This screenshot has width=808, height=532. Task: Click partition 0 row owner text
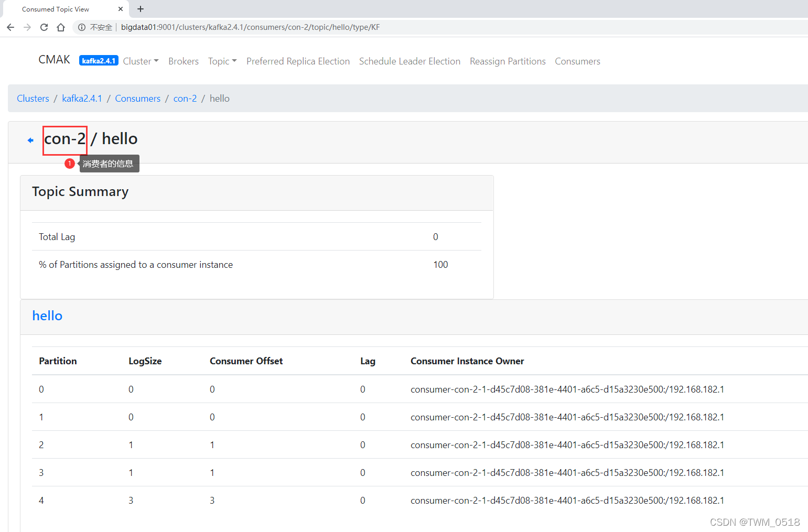click(x=567, y=389)
